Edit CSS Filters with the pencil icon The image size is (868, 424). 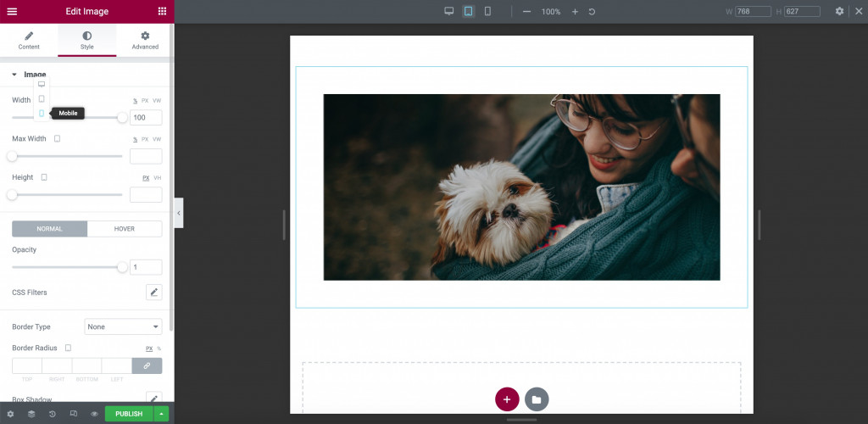coord(154,293)
